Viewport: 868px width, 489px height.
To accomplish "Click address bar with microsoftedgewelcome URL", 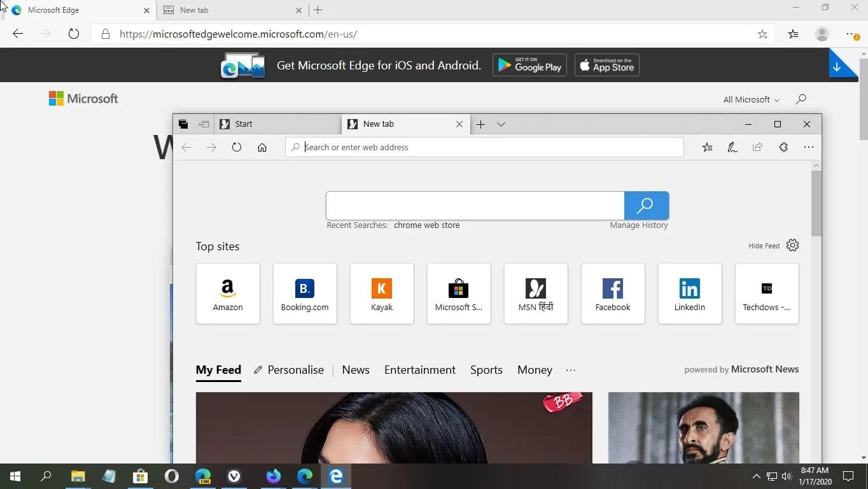I will tap(433, 34).
